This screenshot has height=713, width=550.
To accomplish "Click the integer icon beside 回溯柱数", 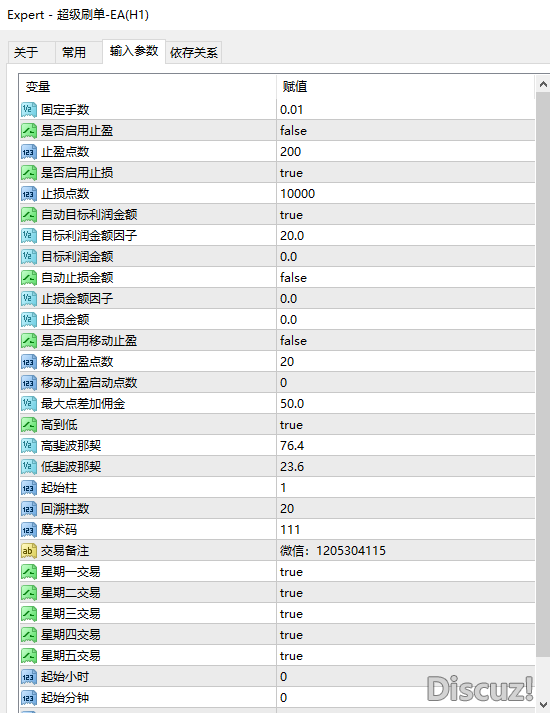I will click(29, 509).
